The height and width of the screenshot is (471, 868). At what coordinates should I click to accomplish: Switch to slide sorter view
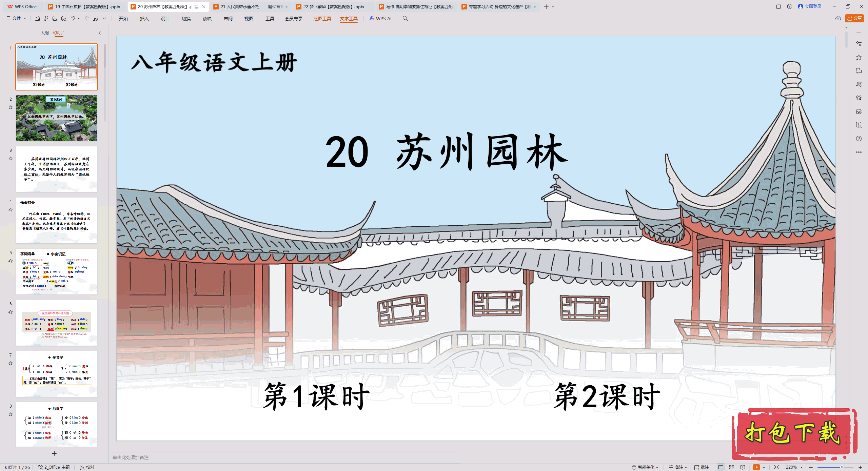pos(732,467)
